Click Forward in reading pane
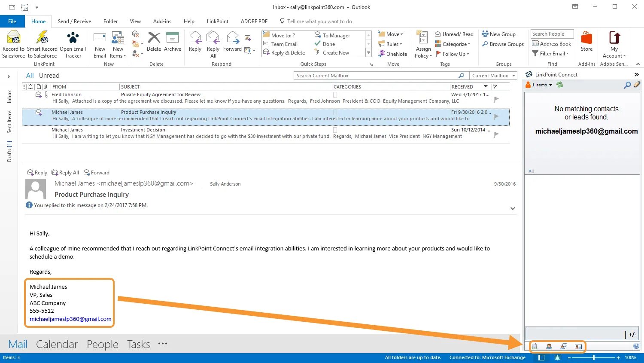 pyautogui.click(x=97, y=172)
